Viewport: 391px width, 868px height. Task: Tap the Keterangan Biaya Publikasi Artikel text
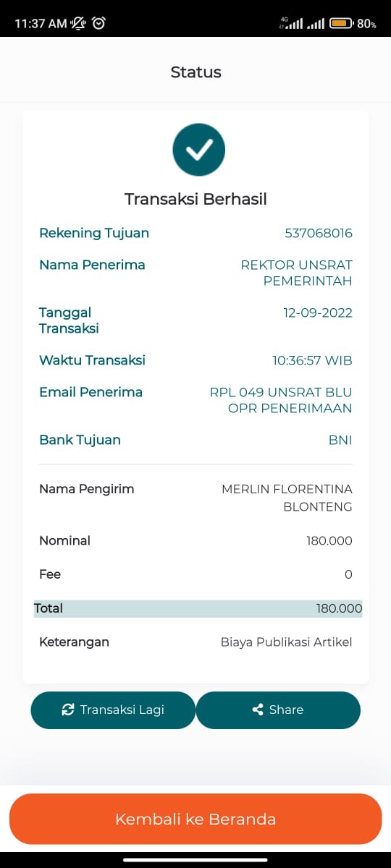click(286, 642)
